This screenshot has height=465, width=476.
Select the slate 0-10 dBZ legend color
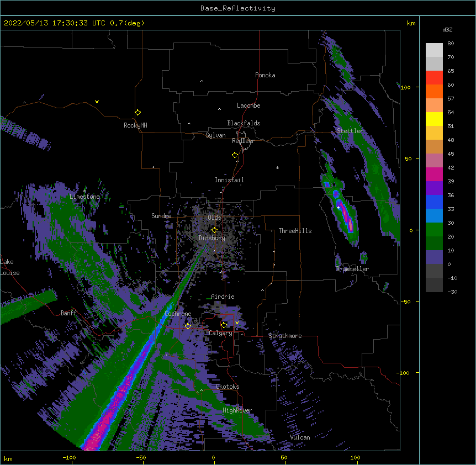pos(434,257)
